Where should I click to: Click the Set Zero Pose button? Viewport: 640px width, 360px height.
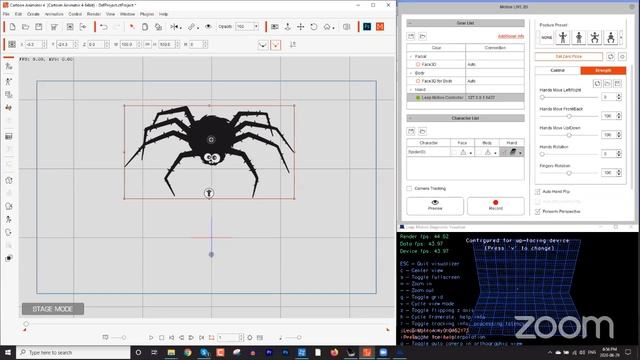point(569,56)
